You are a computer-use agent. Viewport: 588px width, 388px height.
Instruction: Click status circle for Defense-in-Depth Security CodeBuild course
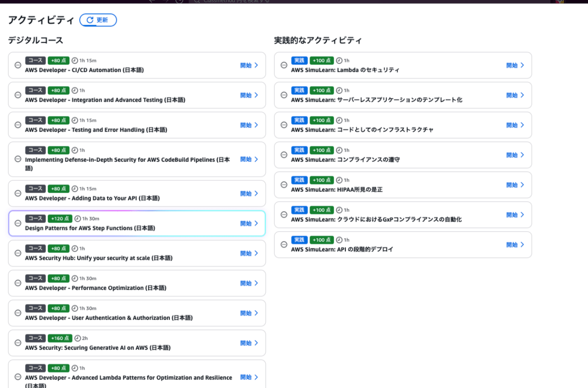click(18, 159)
